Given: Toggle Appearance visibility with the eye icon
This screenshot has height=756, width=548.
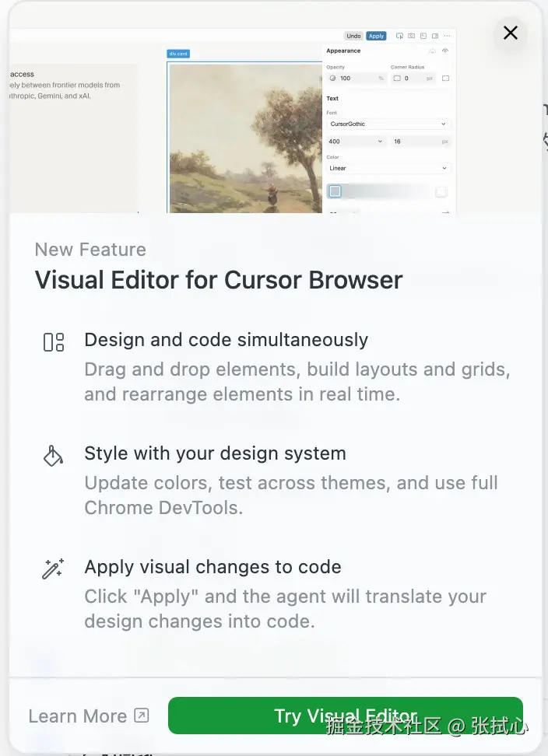Looking at the screenshot, I should [445, 51].
